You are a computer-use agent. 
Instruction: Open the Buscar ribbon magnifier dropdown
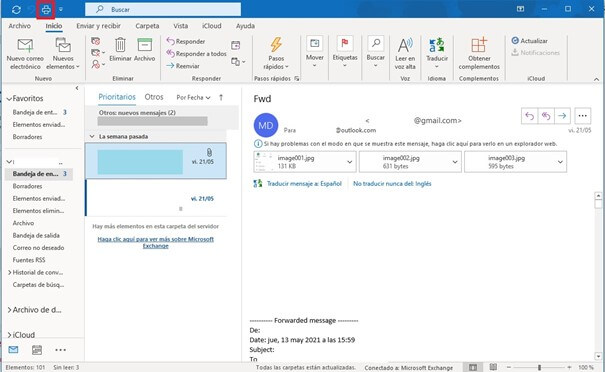[375, 52]
